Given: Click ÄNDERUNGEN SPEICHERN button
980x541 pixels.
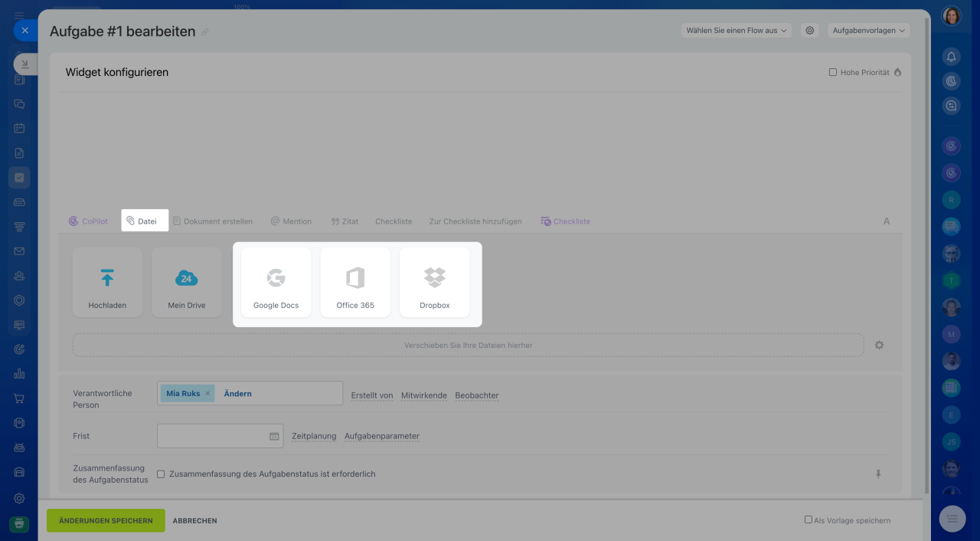Looking at the screenshot, I should coord(106,520).
